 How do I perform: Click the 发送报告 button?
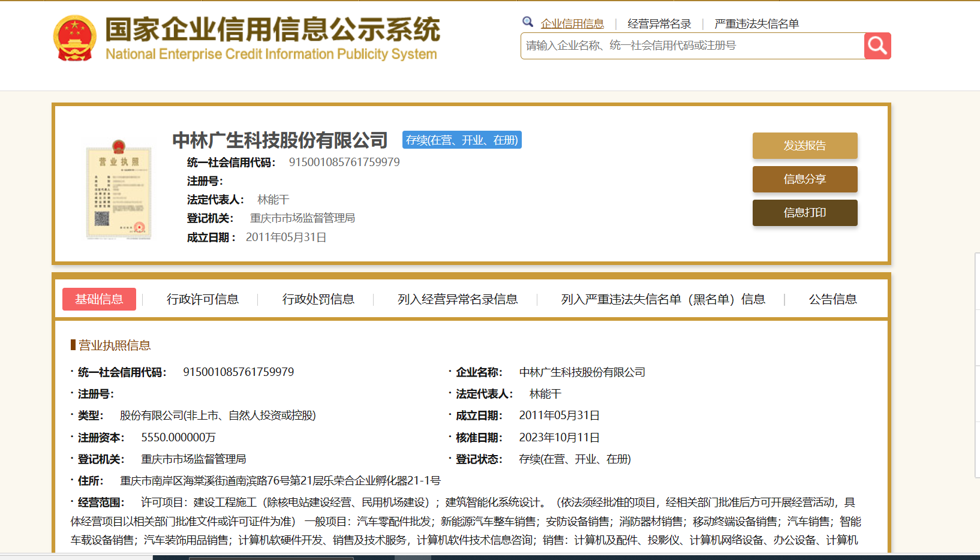pos(805,146)
